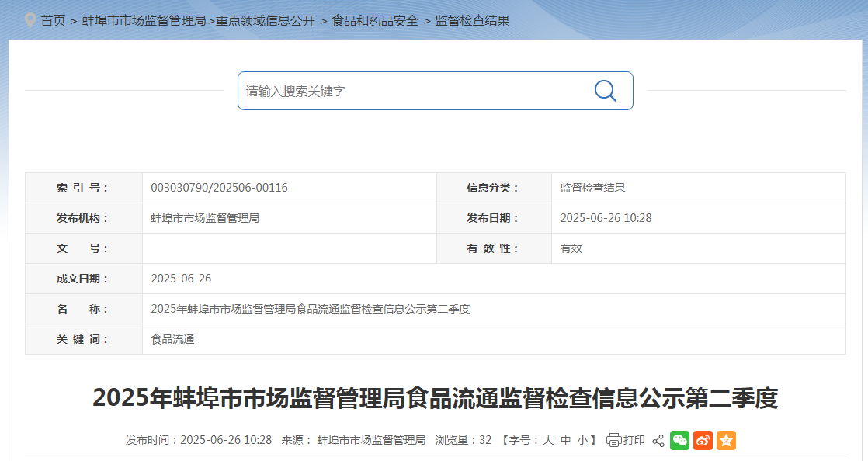
Task: Share via the red Weibo icon
Action: 703,441
